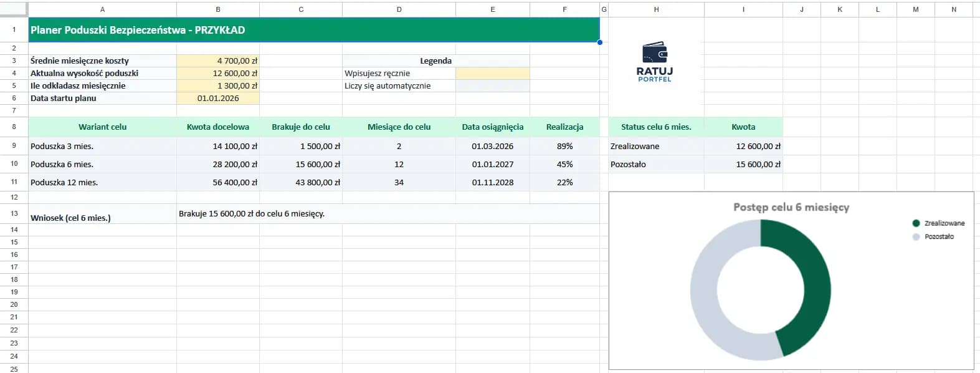
Task: Click the chart title Postęp celu 6 miesięcy
Action: (791, 207)
